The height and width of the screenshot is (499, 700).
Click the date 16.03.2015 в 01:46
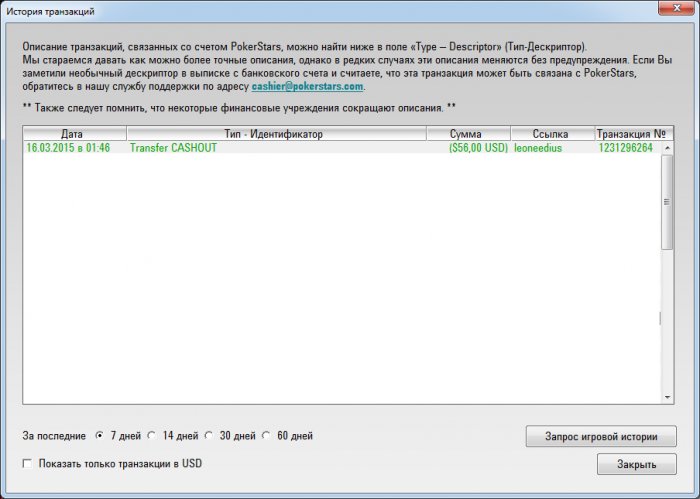[x=68, y=148]
